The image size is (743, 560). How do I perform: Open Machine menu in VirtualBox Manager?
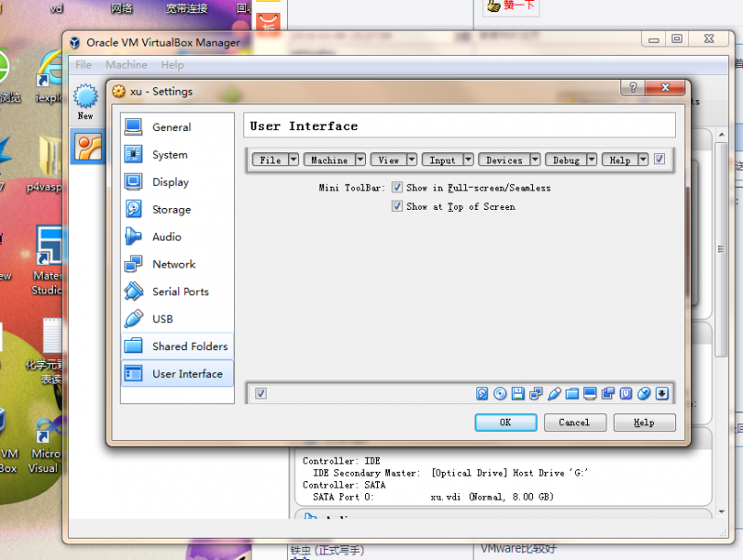click(126, 65)
